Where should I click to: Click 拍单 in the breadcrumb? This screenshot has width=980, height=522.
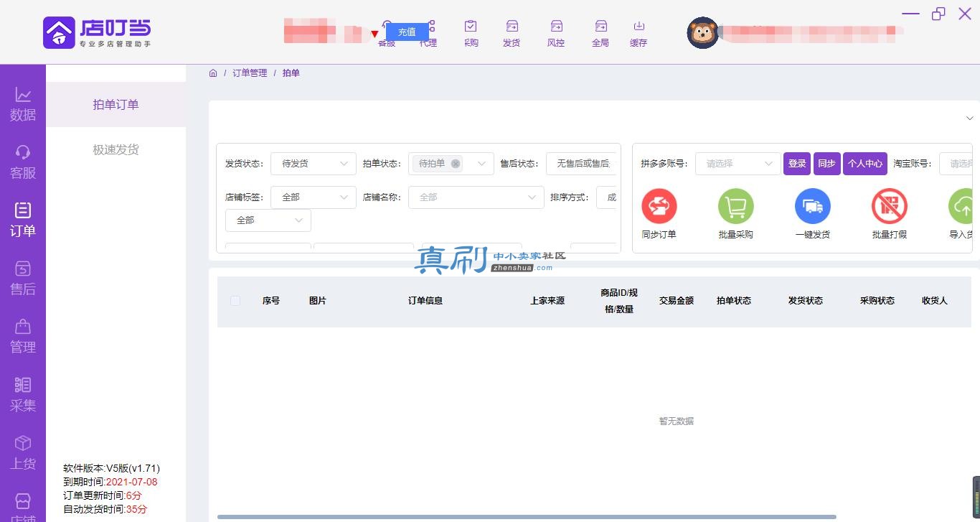click(291, 73)
